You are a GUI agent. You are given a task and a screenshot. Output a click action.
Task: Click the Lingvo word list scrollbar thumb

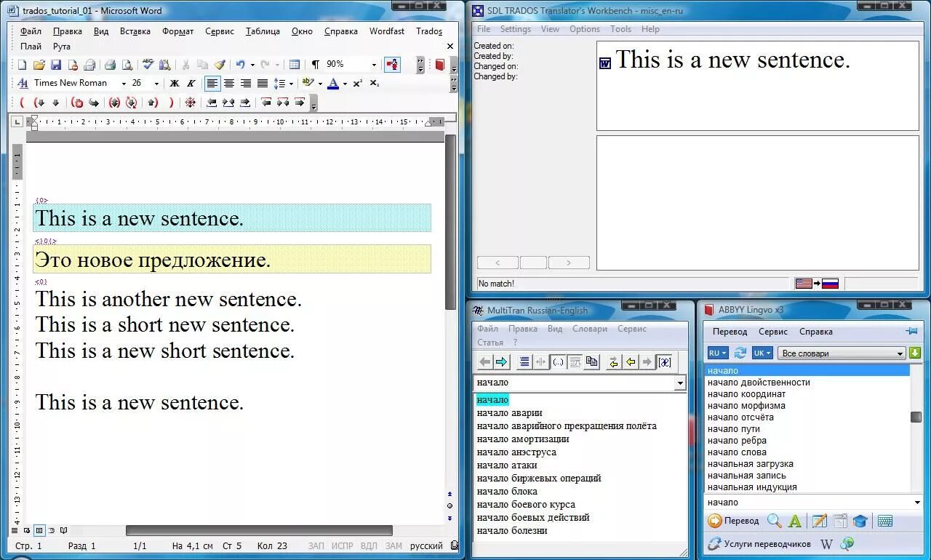pyautogui.click(x=916, y=417)
